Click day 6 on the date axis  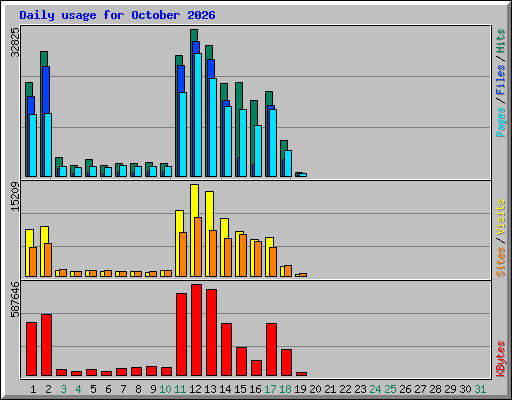point(108,389)
